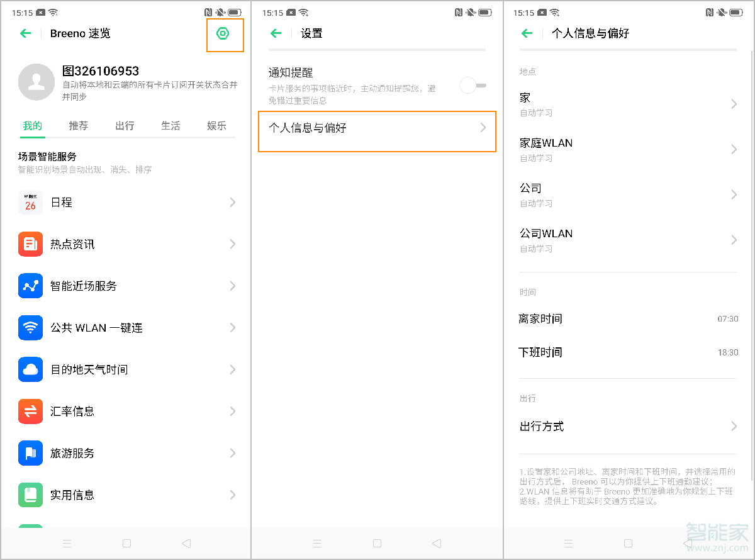
Task: Tap the profile avatar image
Action: pyautogui.click(x=36, y=82)
